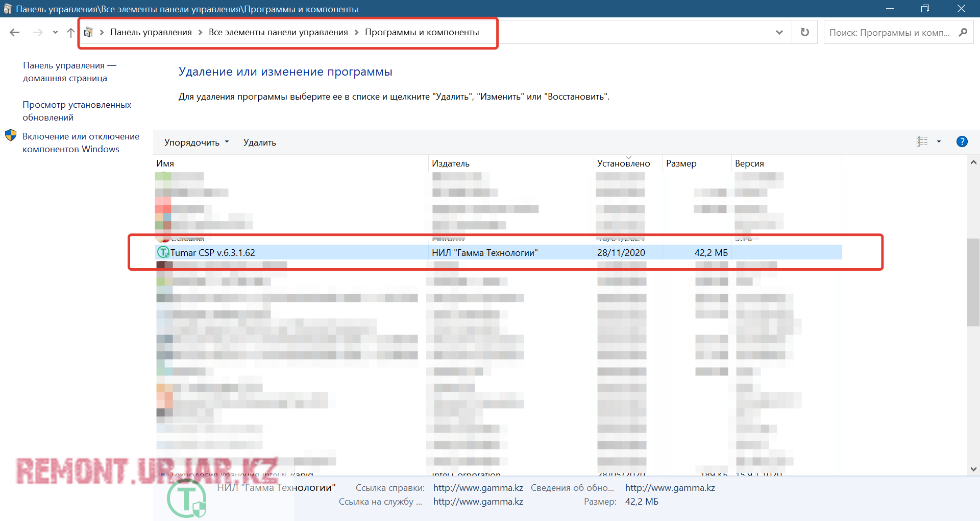Click the Удалить button
This screenshot has height=521, width=980.
click(x=259, y=142)
